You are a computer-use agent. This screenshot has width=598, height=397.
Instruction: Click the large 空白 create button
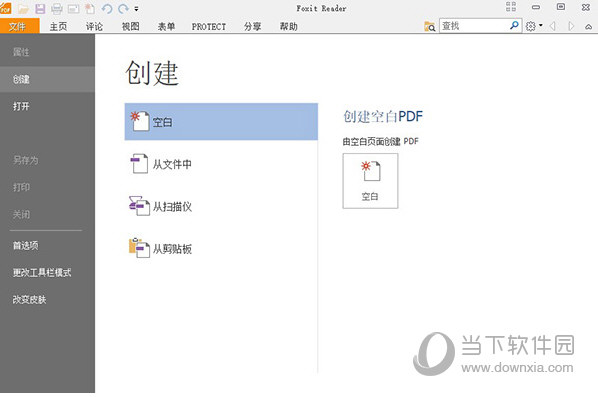point(370,181)
